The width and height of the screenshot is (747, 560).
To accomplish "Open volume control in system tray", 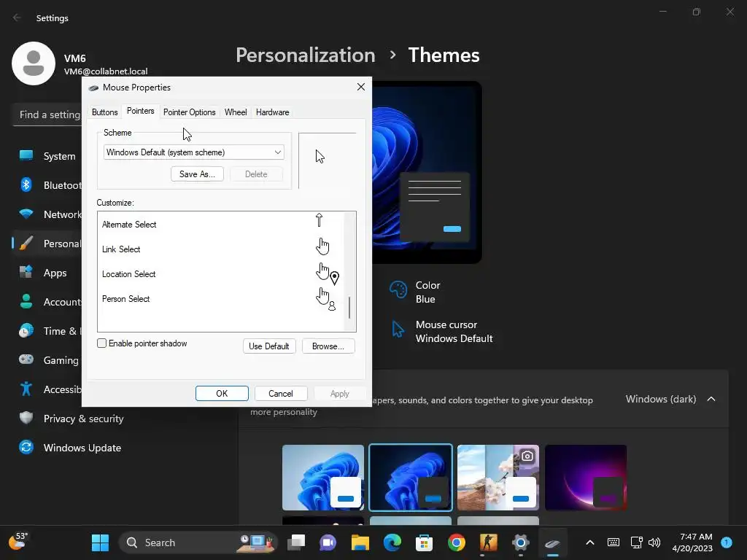I will coord(654,542).
